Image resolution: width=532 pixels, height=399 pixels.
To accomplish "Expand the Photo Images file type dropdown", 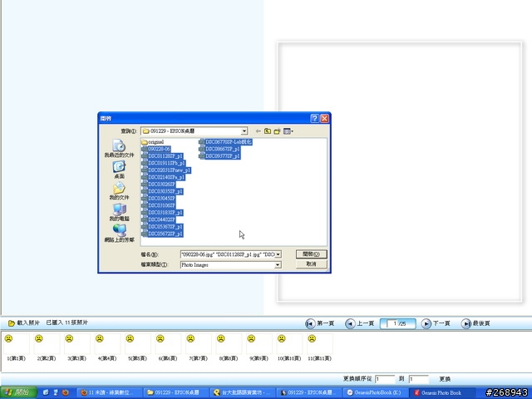I will point(278,264).
